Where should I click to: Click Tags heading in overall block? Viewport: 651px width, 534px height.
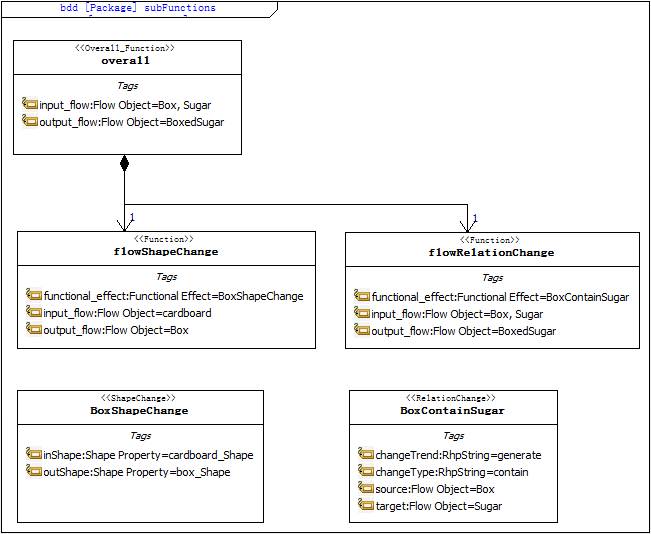click(127, 86)
